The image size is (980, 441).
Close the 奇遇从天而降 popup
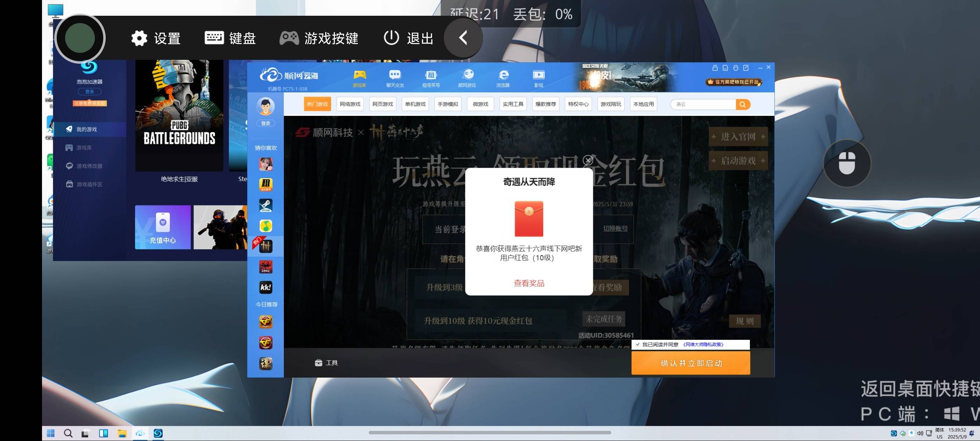pos(588,160)
